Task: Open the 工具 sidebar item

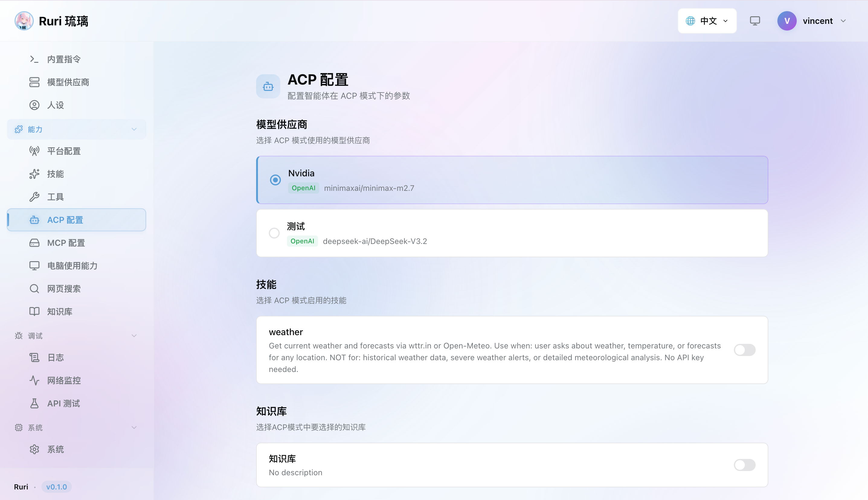Action: coord(76,197)
